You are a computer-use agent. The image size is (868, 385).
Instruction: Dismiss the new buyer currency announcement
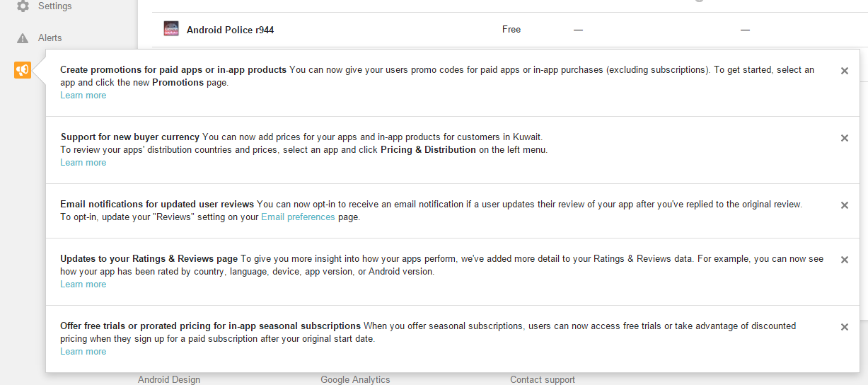pyautogui.click(x=845, y=138)
